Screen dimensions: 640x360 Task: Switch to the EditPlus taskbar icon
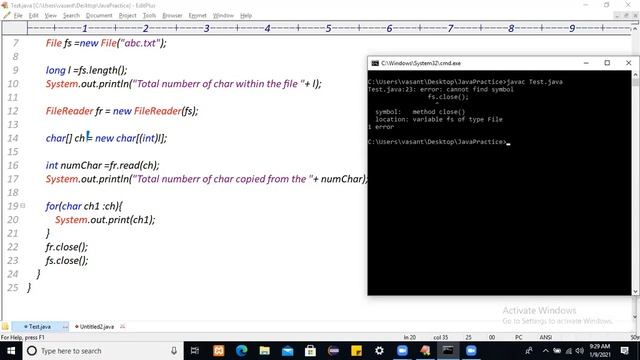(x=425, y=351)
